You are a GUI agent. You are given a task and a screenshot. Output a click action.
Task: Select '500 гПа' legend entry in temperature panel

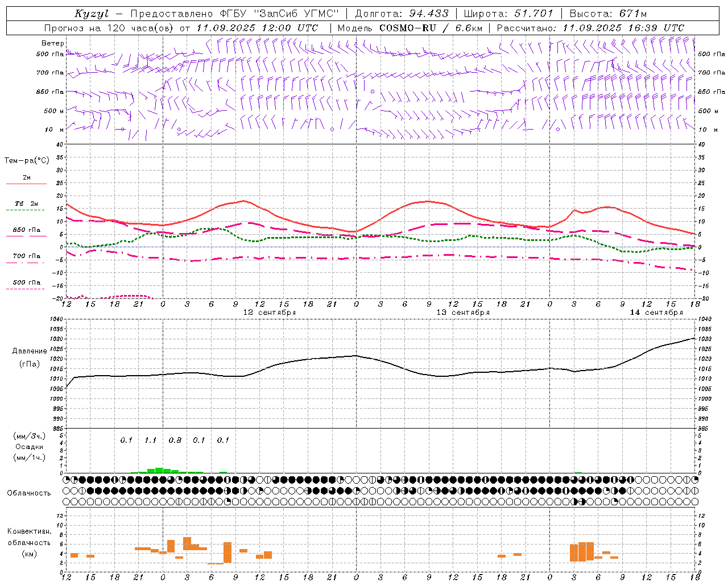(x=26, y=282)
